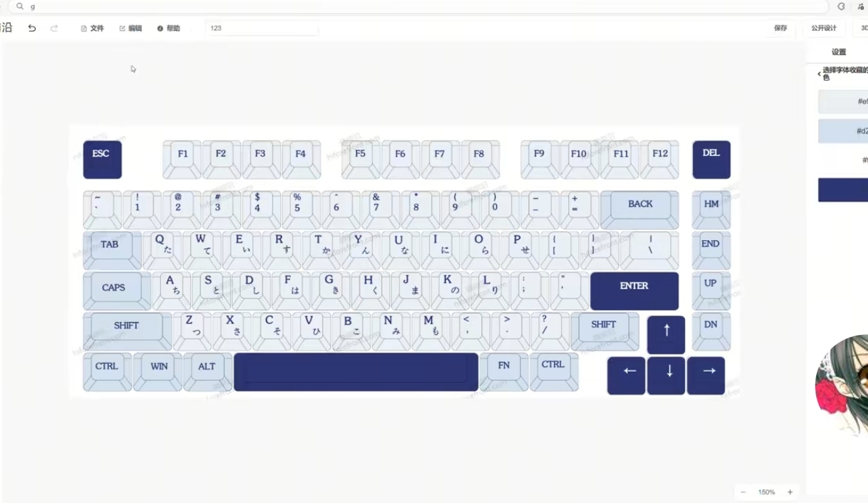Image resolution: width=868 pixels, height=503 pixels.
Task: Click the search magnifier icon in address bar
Action: click(x=20, y=6)
